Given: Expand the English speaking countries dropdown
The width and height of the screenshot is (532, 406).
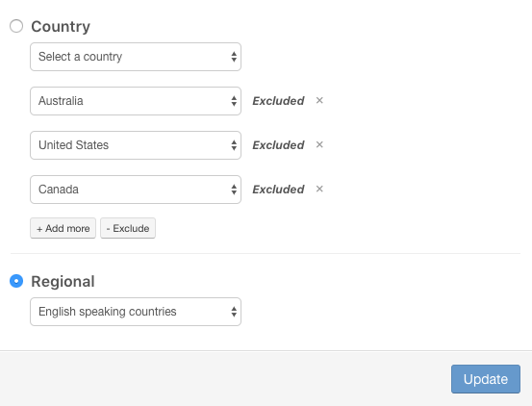Looking at the screenshot, I should coord(136,312).
